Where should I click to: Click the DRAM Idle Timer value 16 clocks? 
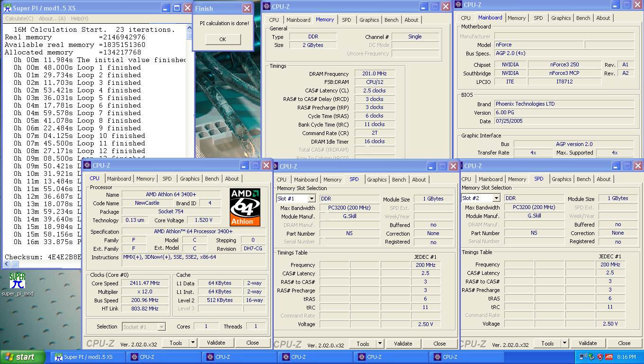coord(374,142)
